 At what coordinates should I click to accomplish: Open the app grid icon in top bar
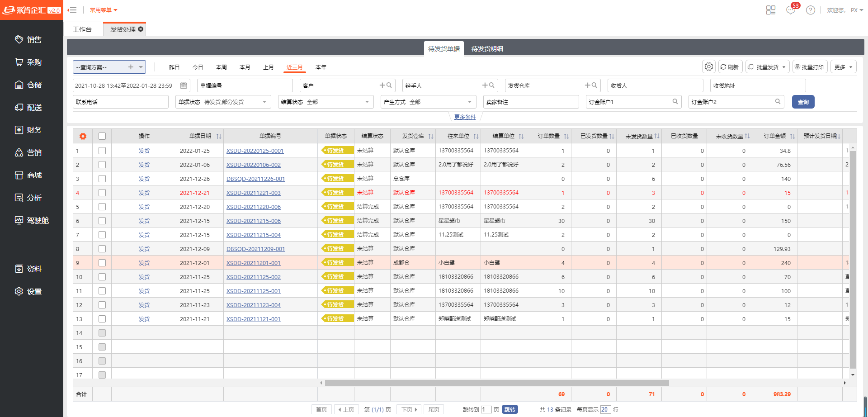click(771, 10)
